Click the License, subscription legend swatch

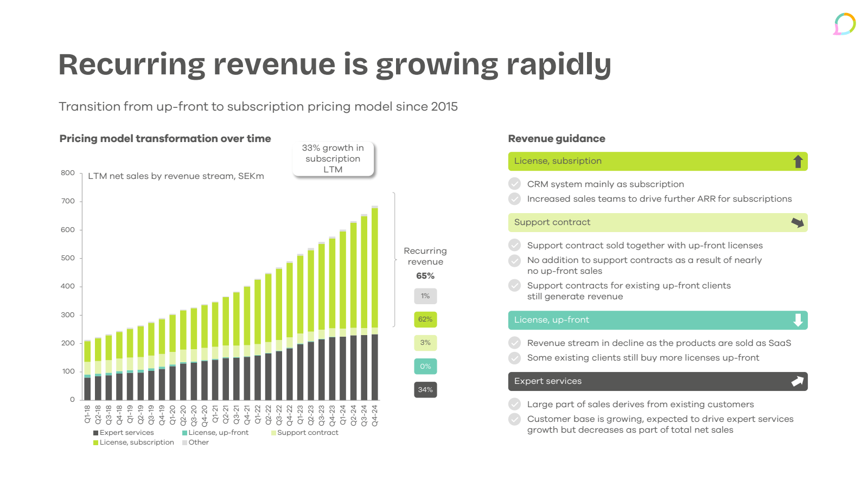tap(95, 442)
